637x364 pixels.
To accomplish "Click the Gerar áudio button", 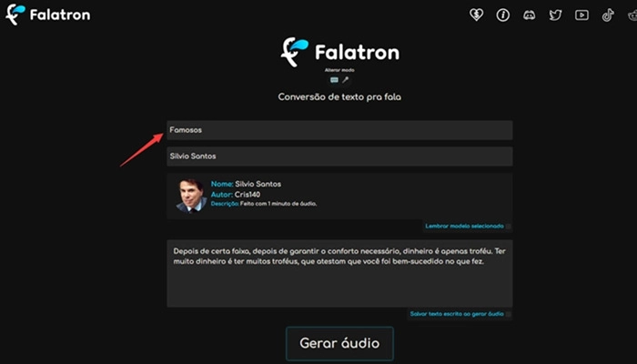I will click(339, 343).
